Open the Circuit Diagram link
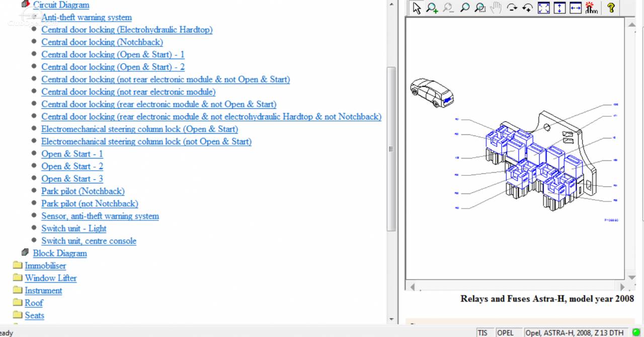 [x=61, y=5]
